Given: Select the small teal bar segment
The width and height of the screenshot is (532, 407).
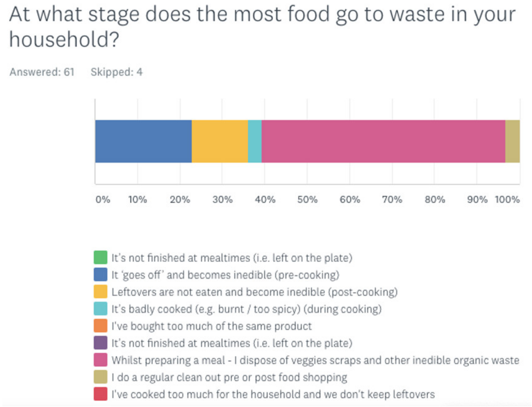Looking at the screenshot, I should click(x=255, y=141).
